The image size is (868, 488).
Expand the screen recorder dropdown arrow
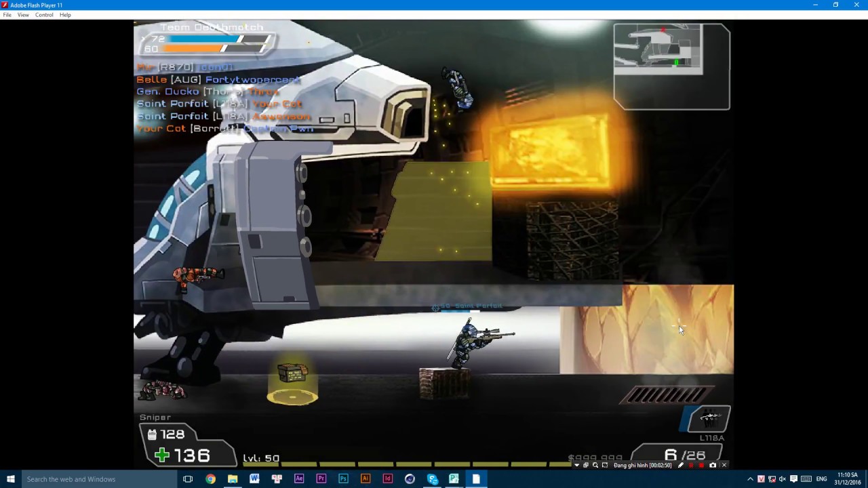[x=577, y=466]
